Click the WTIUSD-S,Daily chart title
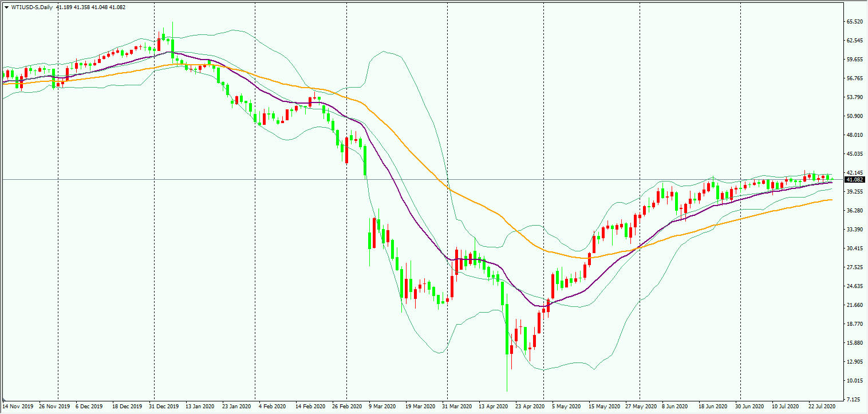Image resolution: width=868 pixels, height=414 pixels. [33, 7]
